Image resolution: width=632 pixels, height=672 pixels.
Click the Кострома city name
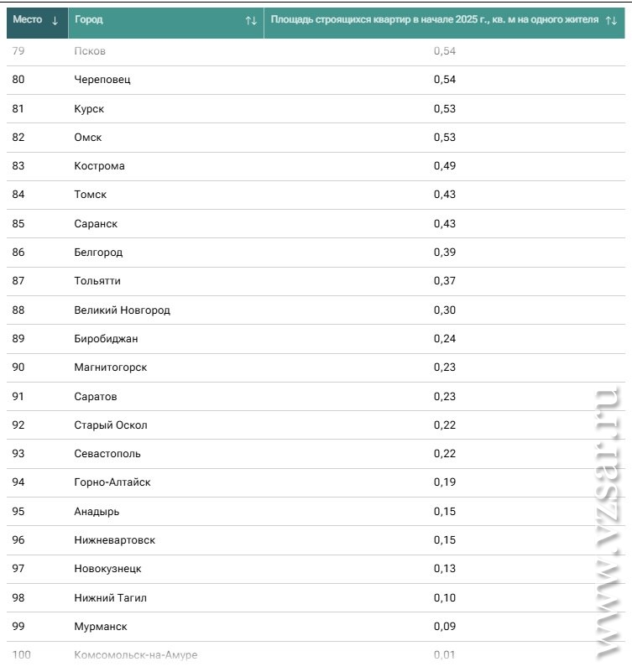[99, 166]
